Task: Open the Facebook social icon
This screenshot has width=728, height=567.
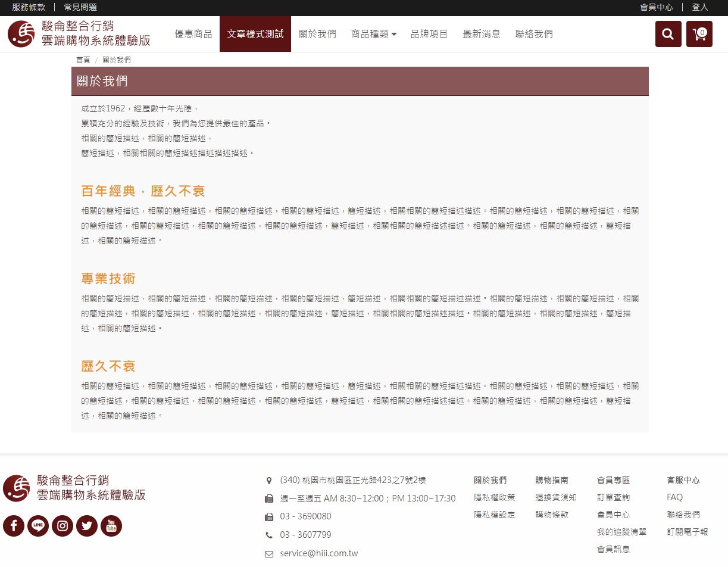Action: 14,526
